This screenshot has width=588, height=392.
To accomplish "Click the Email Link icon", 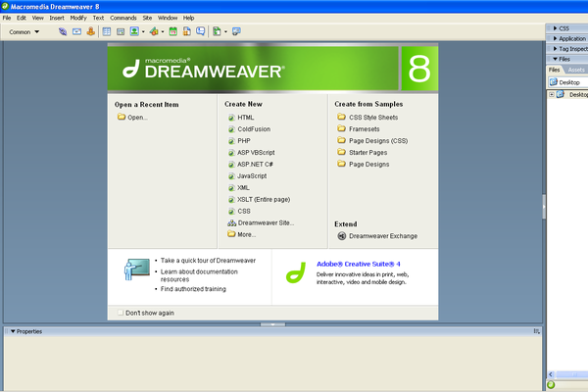I will pos(76,31).
